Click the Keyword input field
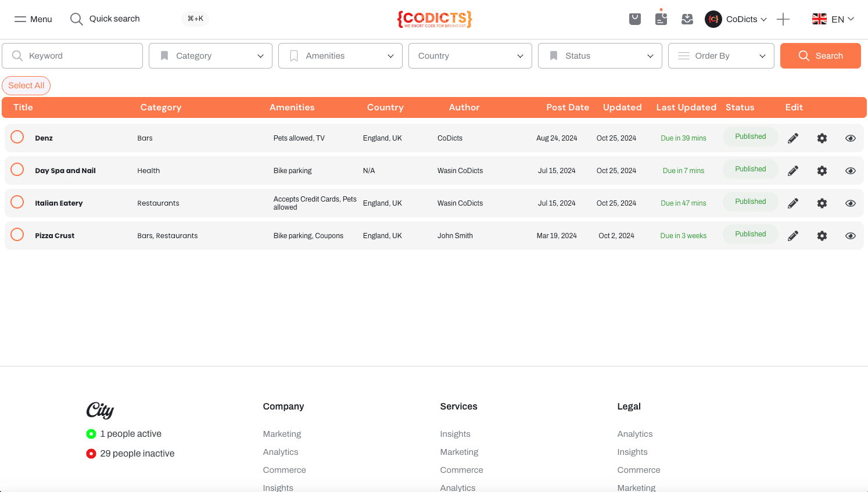The height and width of the screenshot is (492, 868). [73, 56]
